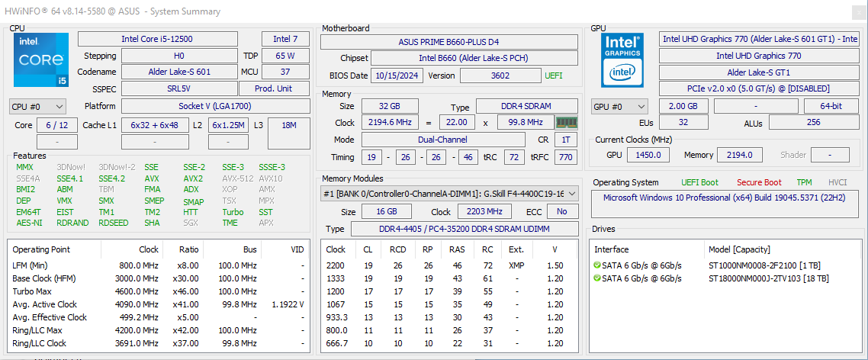Click the 770 tRFC field

tap(566, 157)
